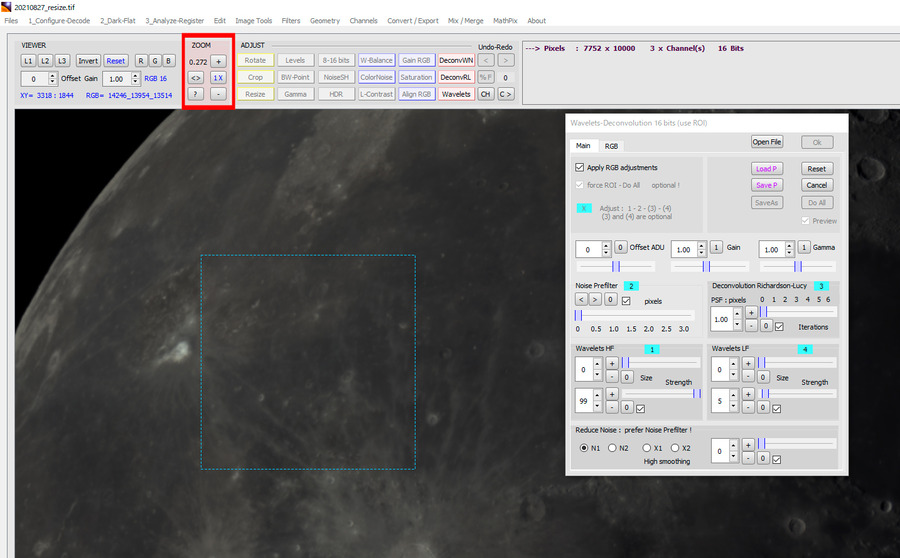Switch to the RGB tab in Wavelets dialog

[x=611, y=146]
